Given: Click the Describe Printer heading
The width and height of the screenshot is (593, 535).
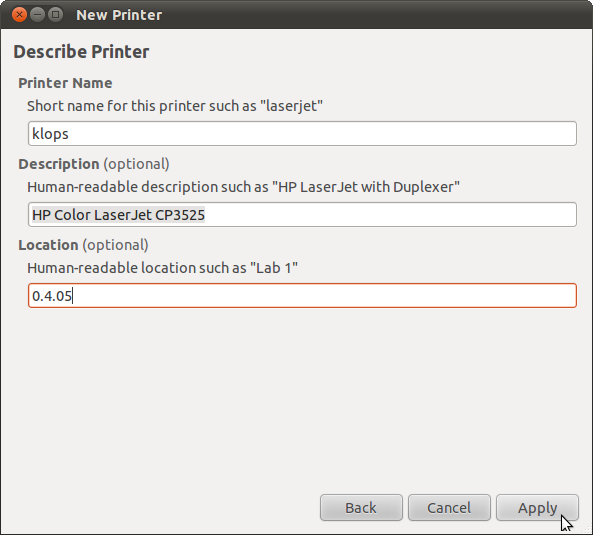Looking at the screenshot, I should (81, 52).
